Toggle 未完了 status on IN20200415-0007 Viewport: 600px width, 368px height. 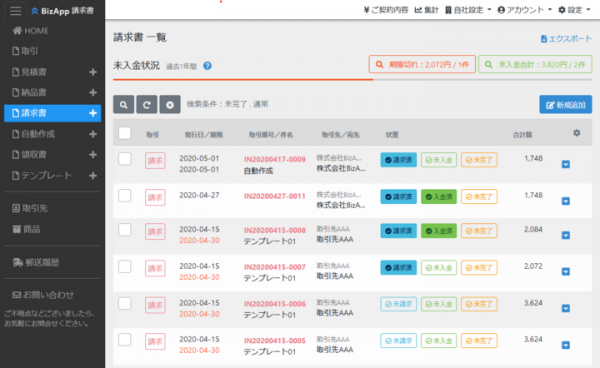pyautogui.click(x=479, y=267)
